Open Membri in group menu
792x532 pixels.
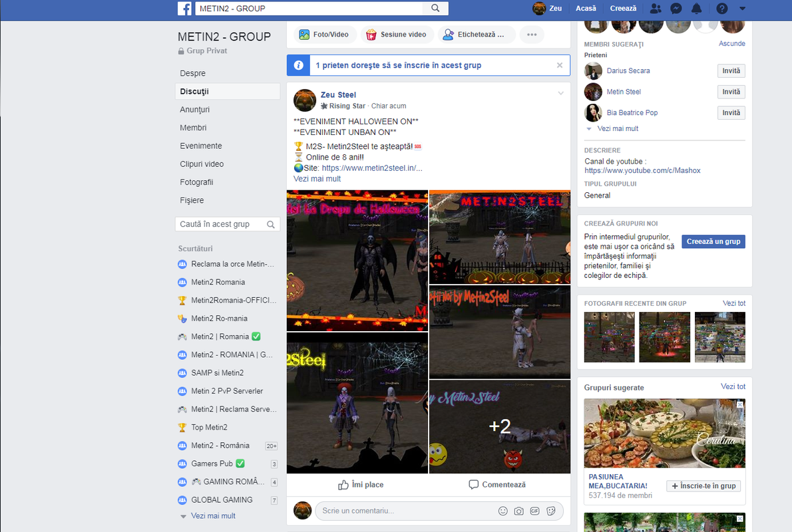coord(193,128)
